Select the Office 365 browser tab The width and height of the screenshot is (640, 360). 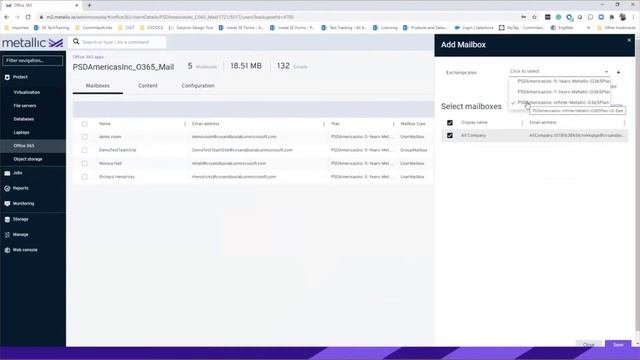pyautogui.click(x=41, y=5)
